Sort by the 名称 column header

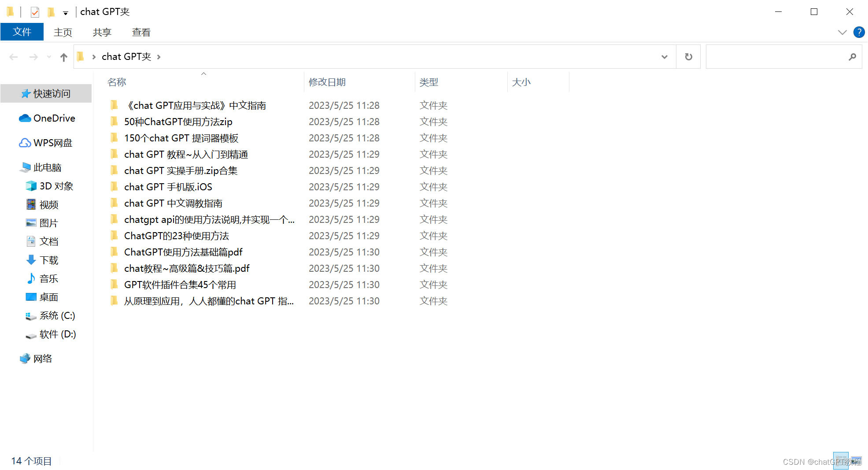[117, 82]
